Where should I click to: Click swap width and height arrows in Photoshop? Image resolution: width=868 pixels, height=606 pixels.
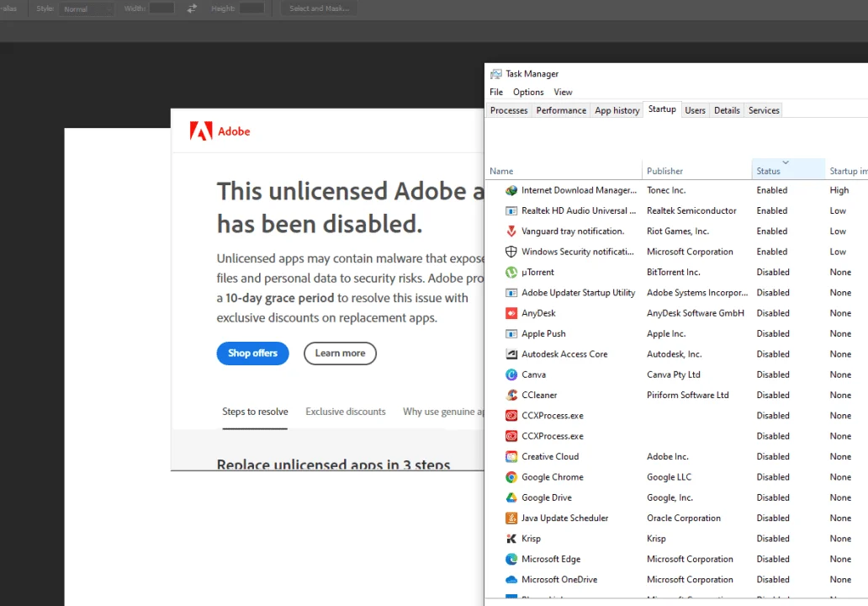(192, 8)
